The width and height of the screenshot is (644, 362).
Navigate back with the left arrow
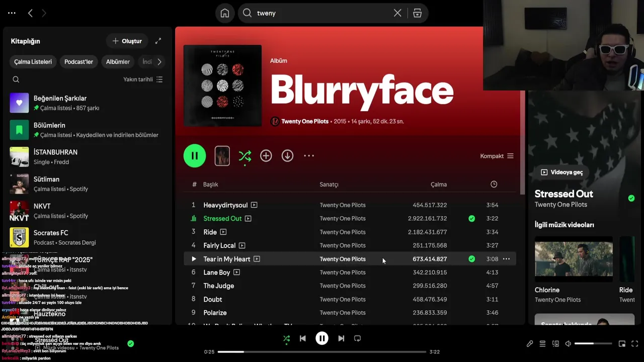coord(30,13)
